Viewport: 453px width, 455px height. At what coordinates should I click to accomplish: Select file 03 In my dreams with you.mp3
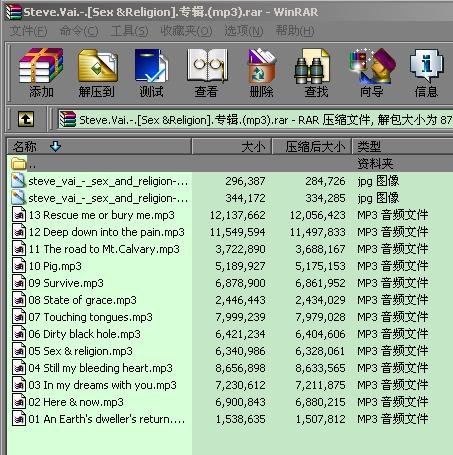click(102, 385)
